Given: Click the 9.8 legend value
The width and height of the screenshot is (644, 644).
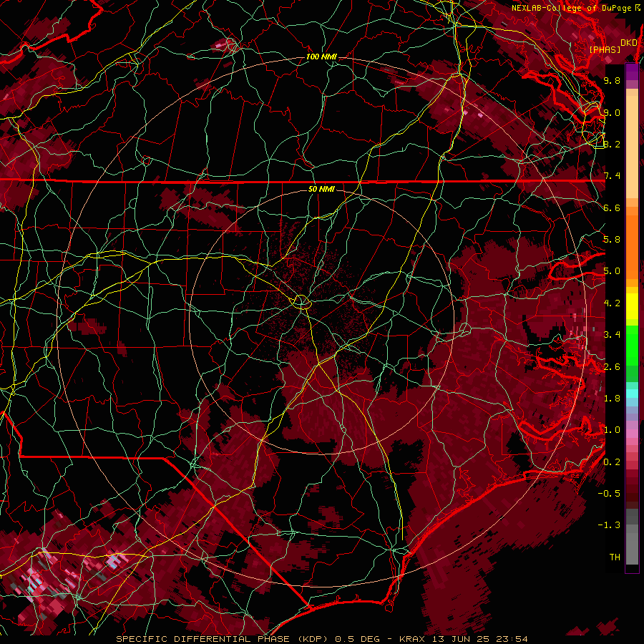Looking at the screenshot, I should coord(612,80).
